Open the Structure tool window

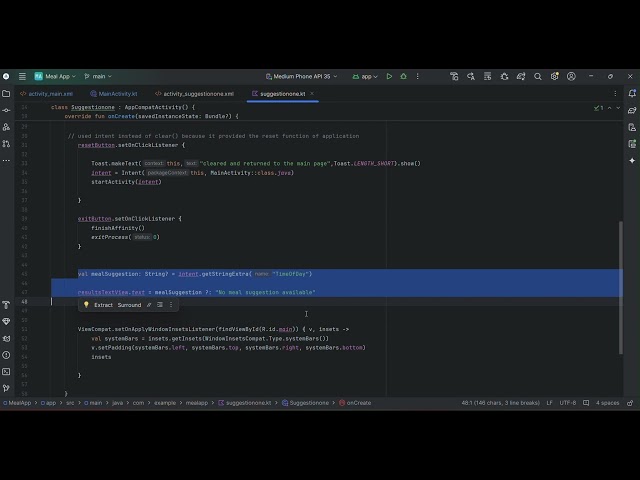tap(6, 127)
